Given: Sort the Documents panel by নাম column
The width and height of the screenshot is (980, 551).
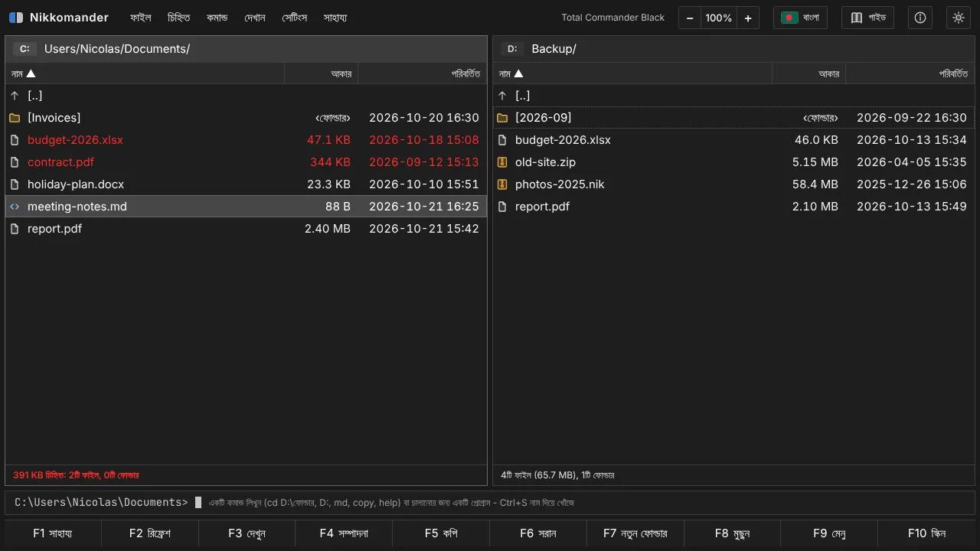Looking at the screenshot, I should click(x=145, y=73).
